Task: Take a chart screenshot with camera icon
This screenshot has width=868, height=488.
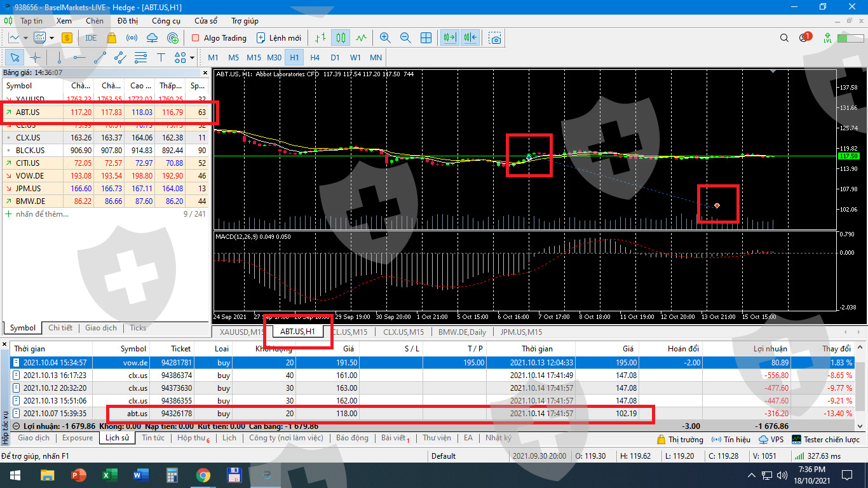Action: click(495, 38)
